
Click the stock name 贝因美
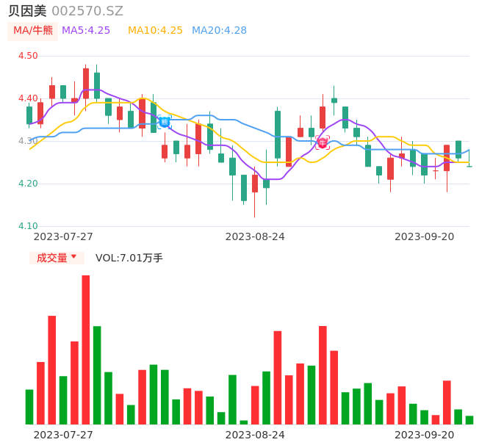coord(27,11)
